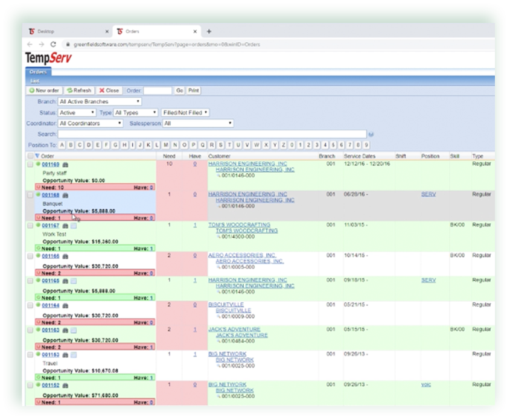Click binoculars icon beside order 001163

[65, 330]
